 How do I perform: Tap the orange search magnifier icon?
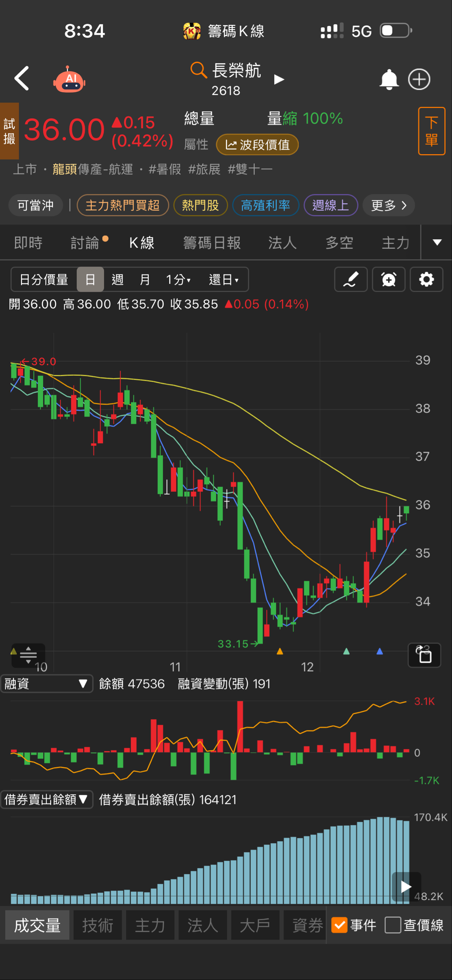tap(198, 70)
